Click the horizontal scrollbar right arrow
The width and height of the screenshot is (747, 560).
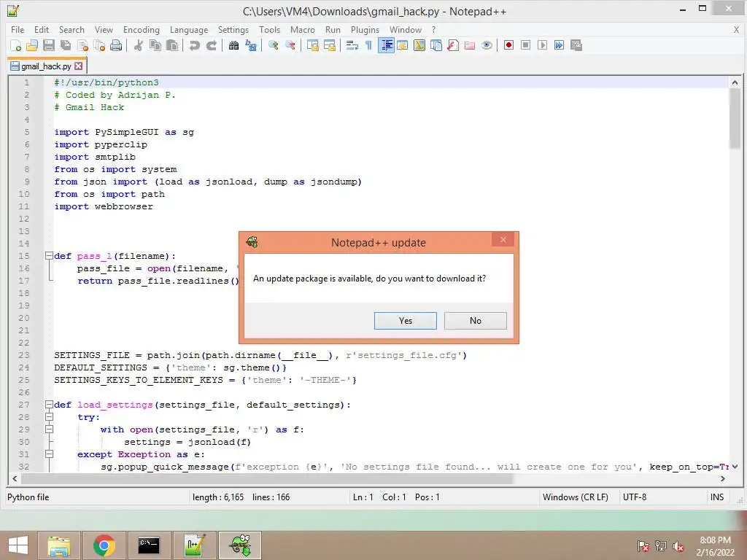click(723, 478)
